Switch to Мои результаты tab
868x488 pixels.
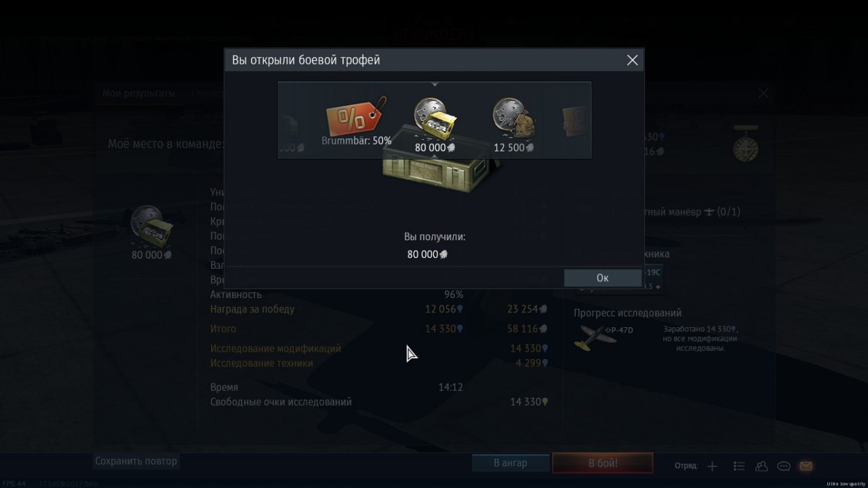coord(138,93)
